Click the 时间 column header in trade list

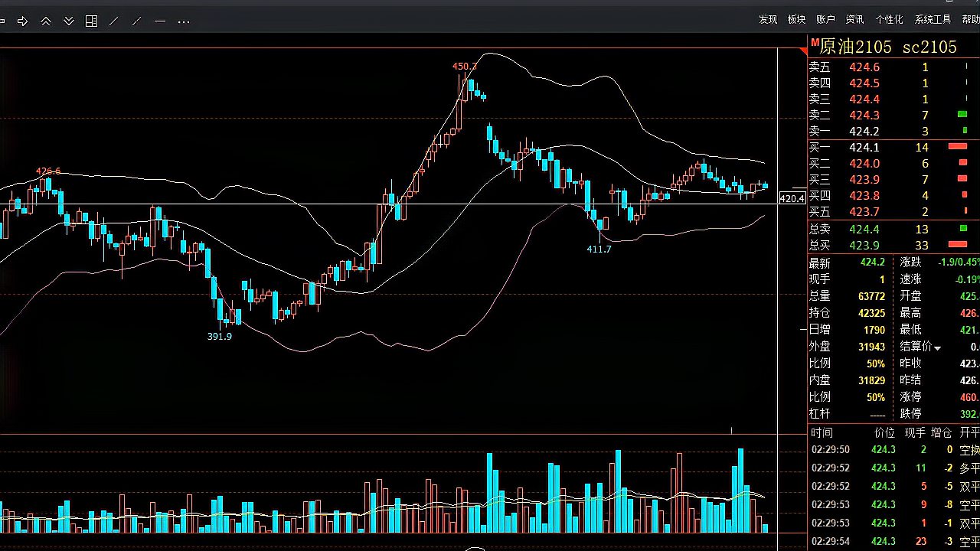(x=822, y=432)
